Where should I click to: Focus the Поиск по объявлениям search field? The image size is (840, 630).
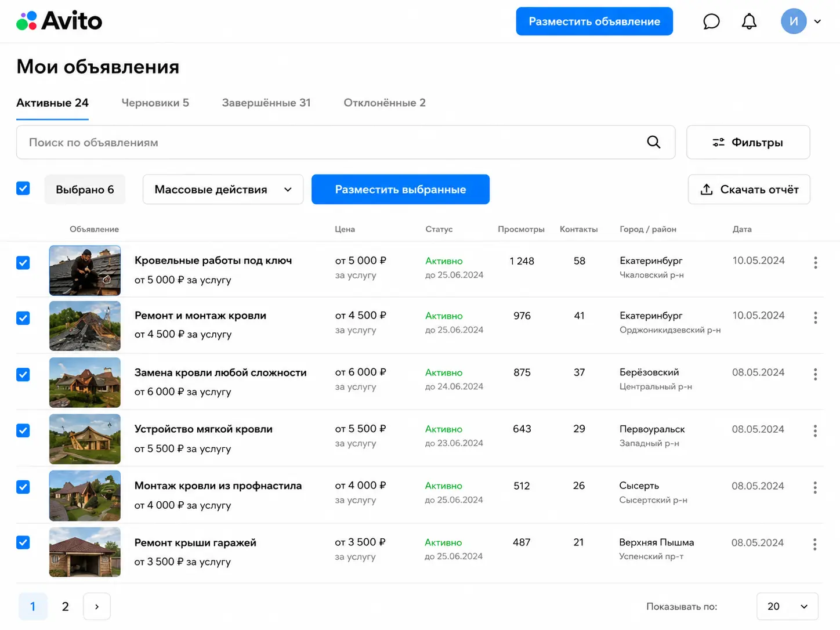346,142
